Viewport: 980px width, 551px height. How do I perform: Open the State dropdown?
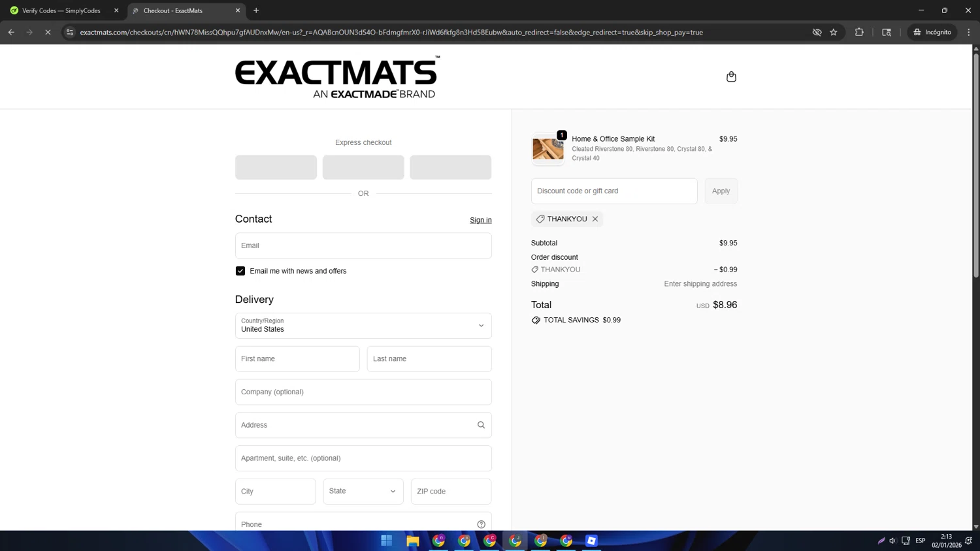tap(363, 492)
